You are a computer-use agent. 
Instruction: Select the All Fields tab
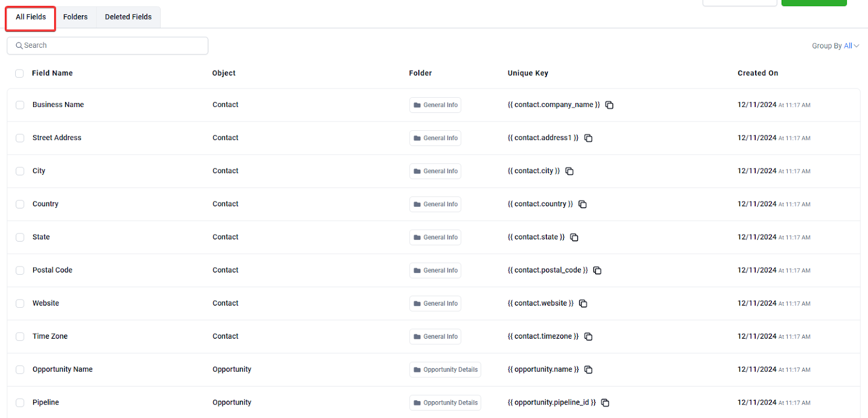(31, 17)
